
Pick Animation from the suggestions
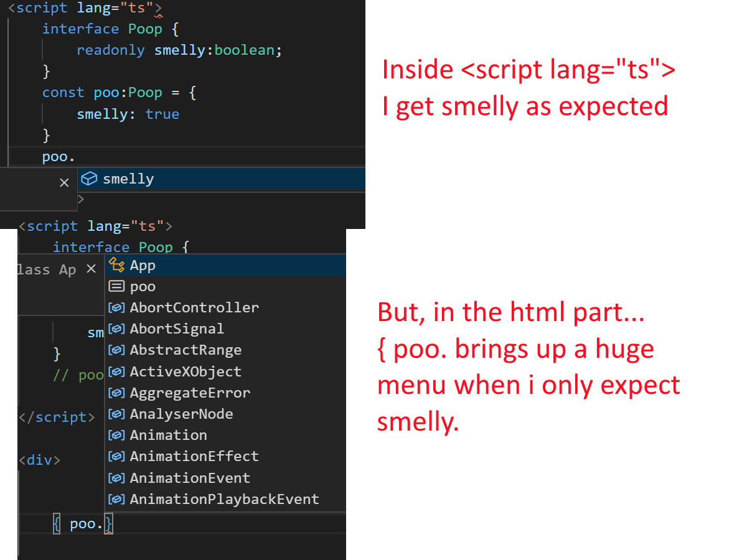tap(168, 435)
